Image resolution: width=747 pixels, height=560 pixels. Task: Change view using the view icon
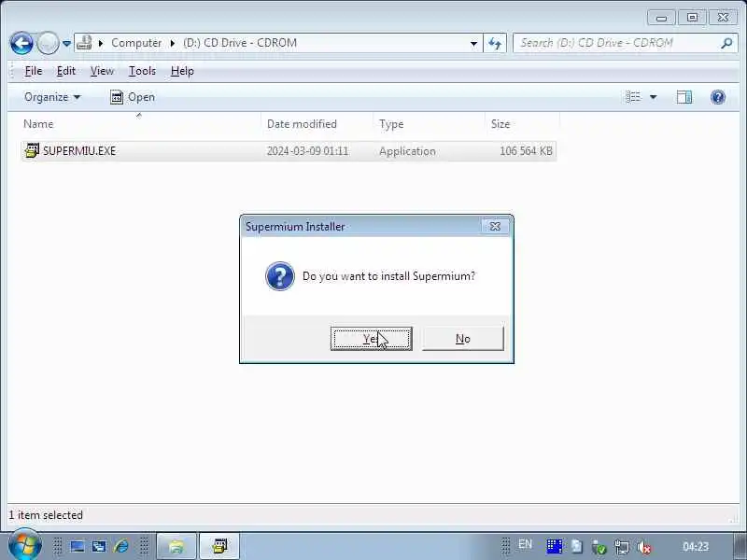coord(633,97)
